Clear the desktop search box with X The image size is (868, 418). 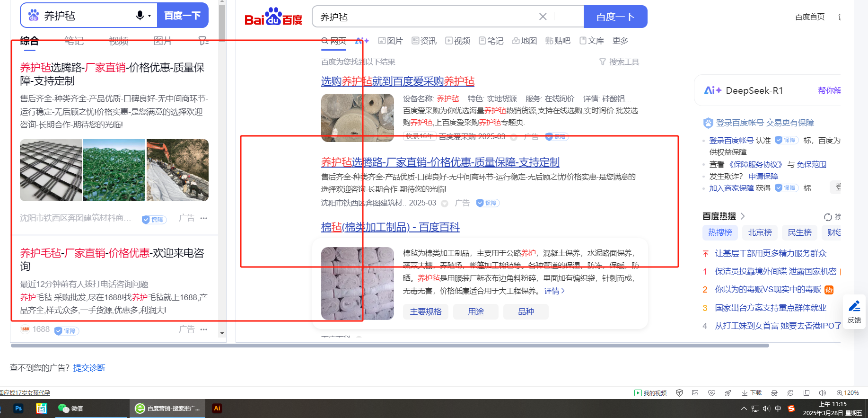tap(543, 17)
